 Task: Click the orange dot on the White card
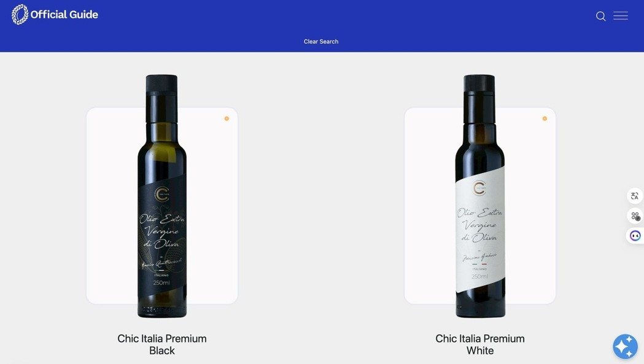[545, 118]
